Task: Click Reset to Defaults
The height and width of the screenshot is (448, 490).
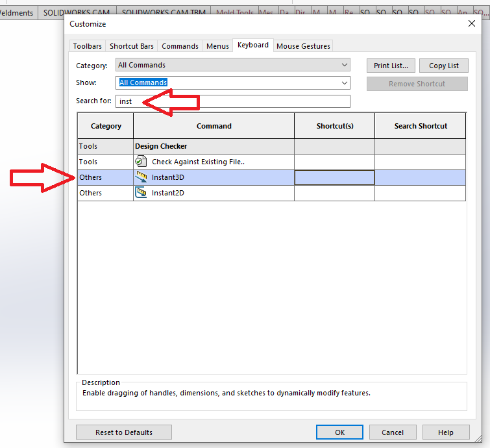Action: pos(124,432)
